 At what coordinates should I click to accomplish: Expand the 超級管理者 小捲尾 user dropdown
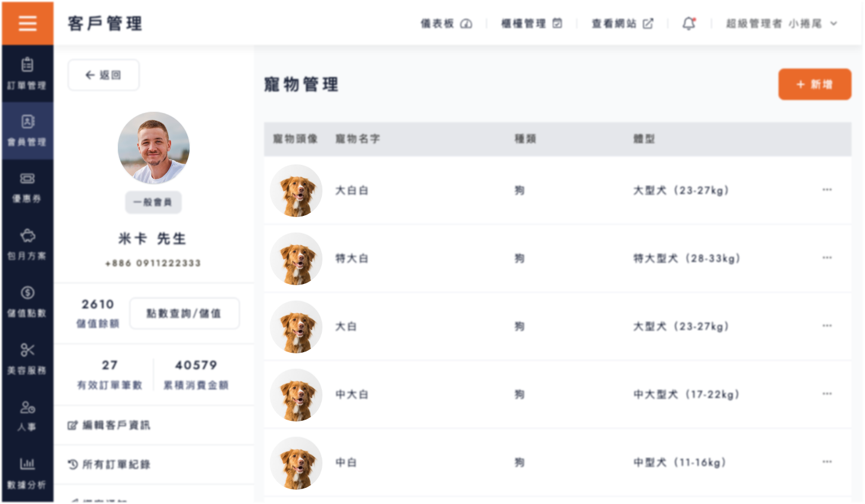click(781, 23)
